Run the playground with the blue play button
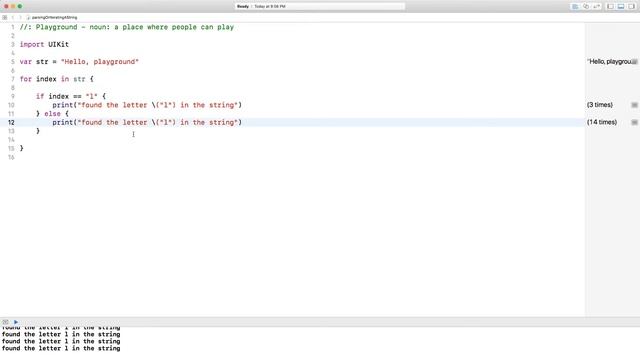 (16, 322)
